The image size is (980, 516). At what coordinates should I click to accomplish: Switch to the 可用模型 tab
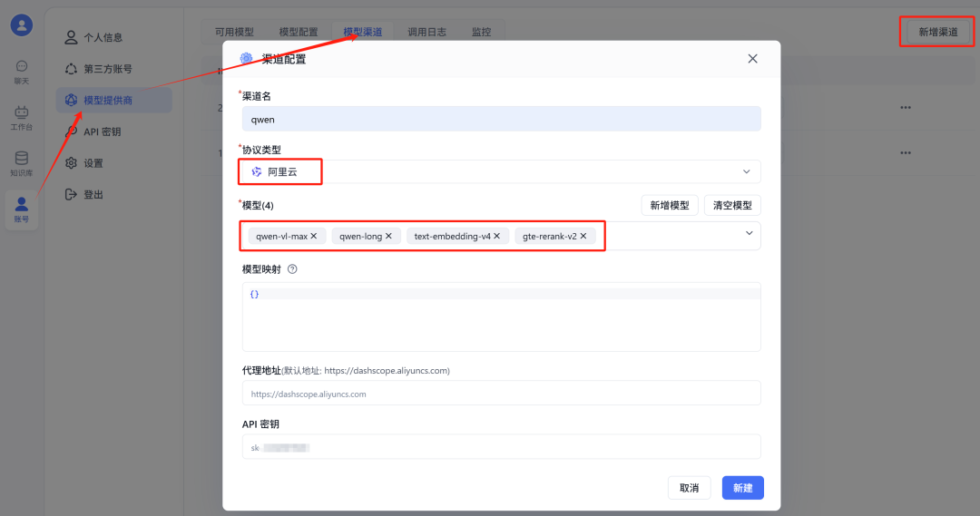point(234,32)
